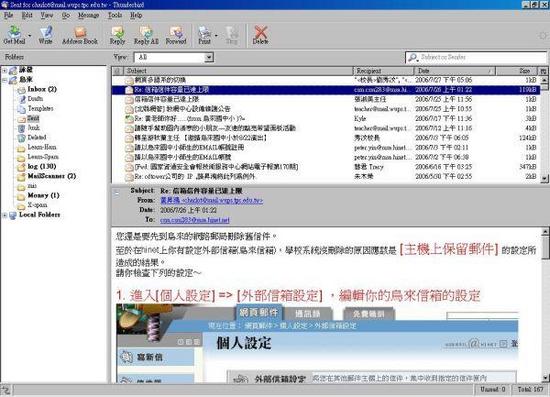This screenshot has width=550, height=397.
Task: Reply to the selected message
Action: (x=117, y=35)
